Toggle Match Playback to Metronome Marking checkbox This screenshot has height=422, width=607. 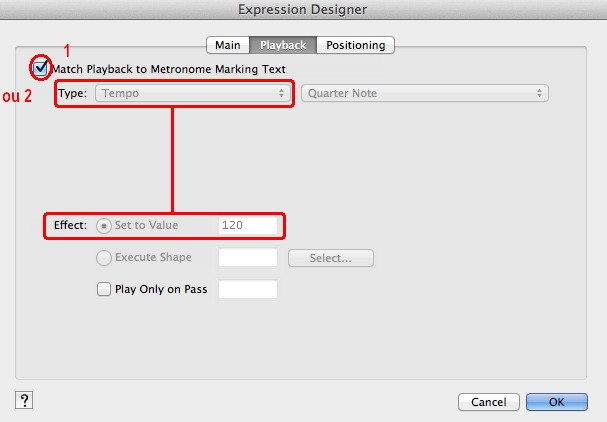click(40, 69)
